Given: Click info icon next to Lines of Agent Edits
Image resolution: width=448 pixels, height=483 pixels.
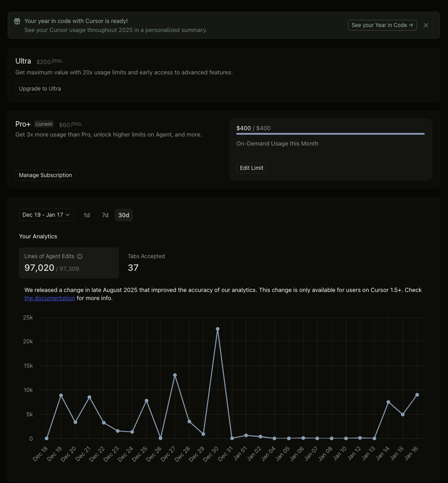Looking at the screenshot, I should pyautogui.click(x=80, y=256).
